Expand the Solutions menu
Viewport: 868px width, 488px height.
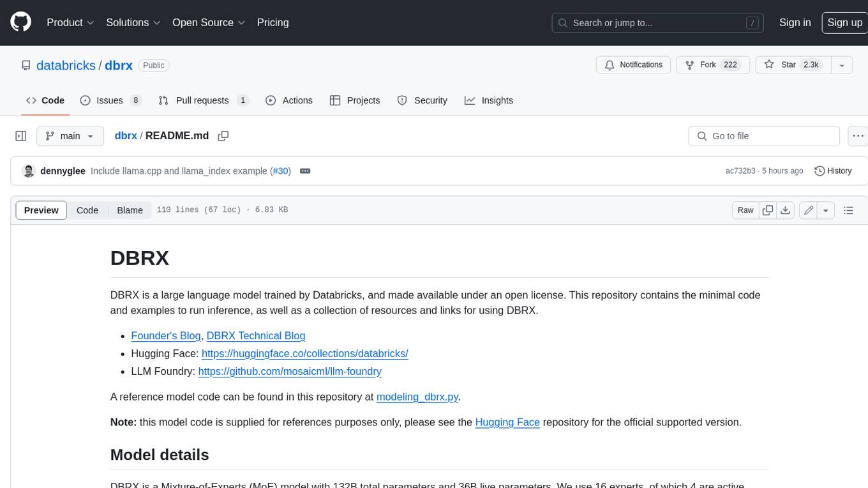(x=133, y=22)
